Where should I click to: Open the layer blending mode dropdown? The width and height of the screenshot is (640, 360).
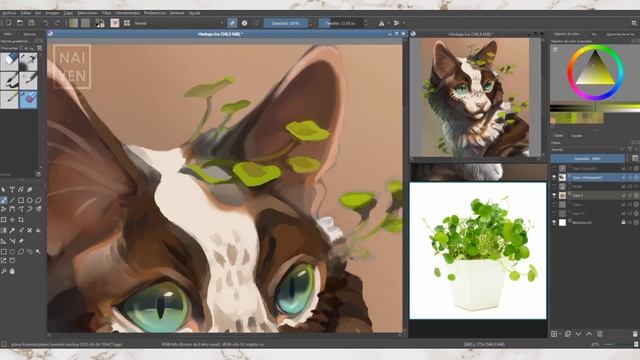(x=587, y=149)
